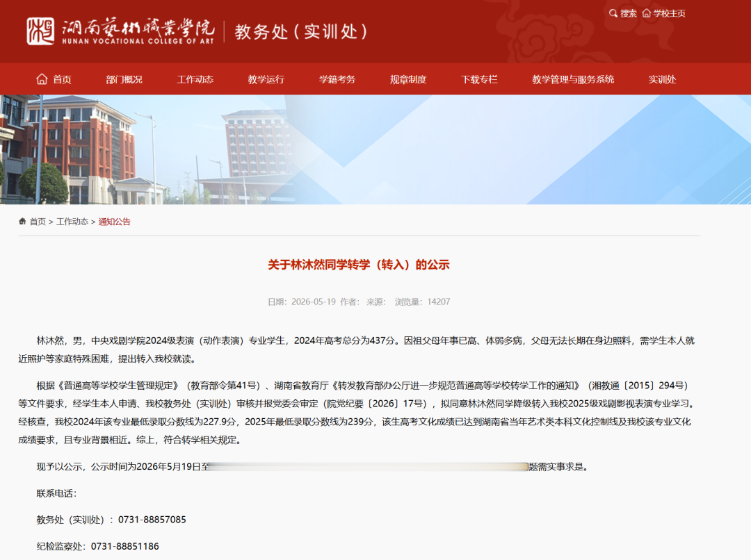Image resolution: width=751 pixels, height=560 pixels.
Task: Click the article title 关于林沐然同学转学（转入）的公示
Action: click(x=359, y=265)
